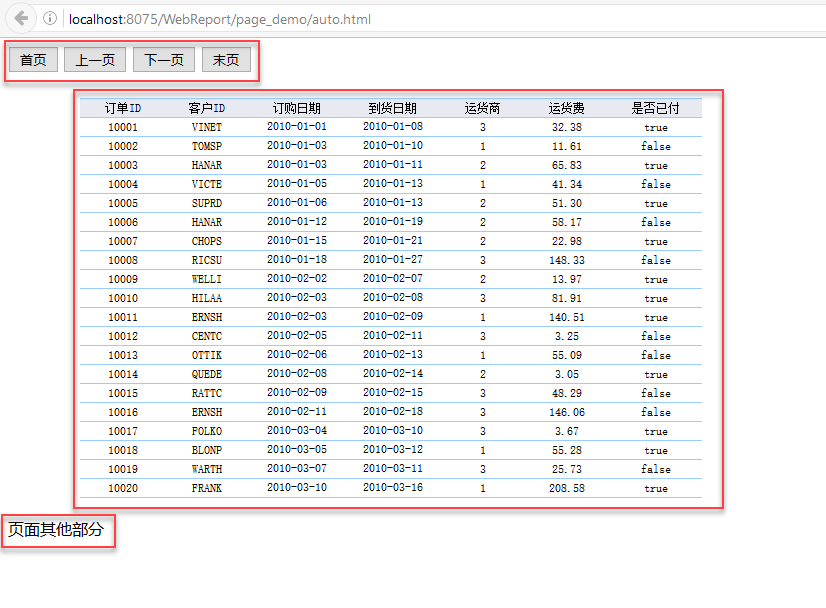The height and width of the screenshot is (608, 826).
Task: Select order ID 10020 row cell
Action: 123,488
